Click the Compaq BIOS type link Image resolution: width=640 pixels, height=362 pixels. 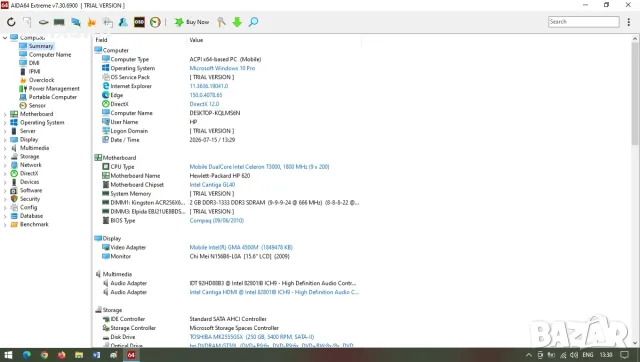[216, 221]
